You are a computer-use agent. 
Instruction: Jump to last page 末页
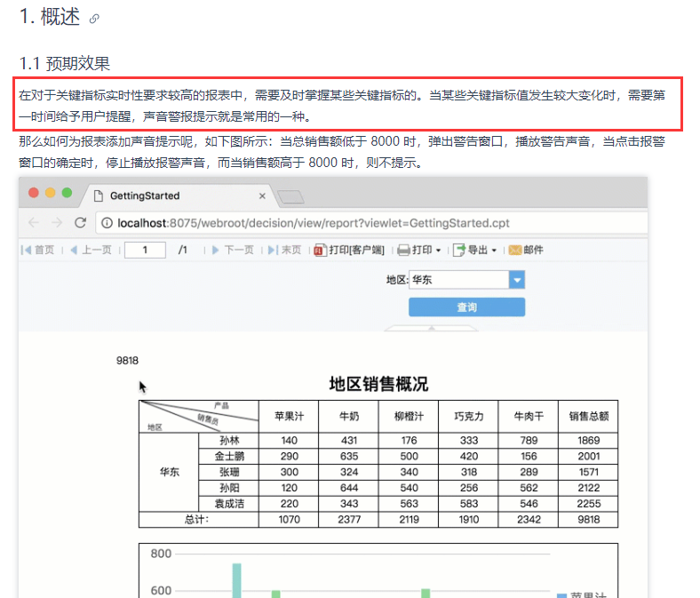[x=284, y=250]
